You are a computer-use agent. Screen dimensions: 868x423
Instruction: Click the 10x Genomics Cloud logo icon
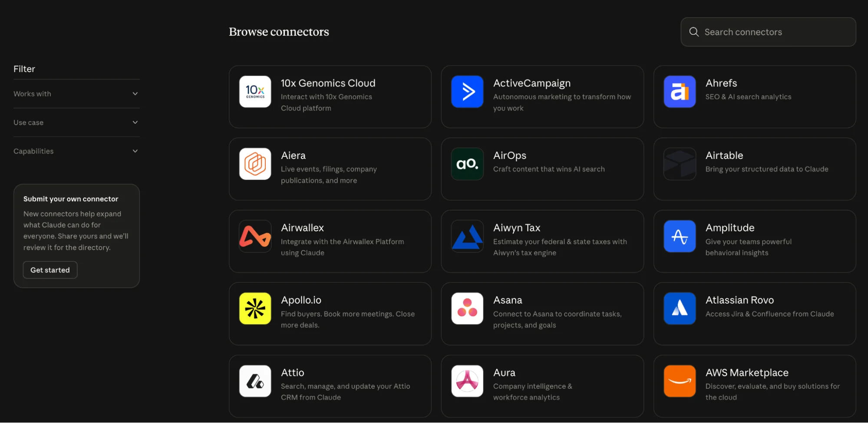[x=255, y=92]
